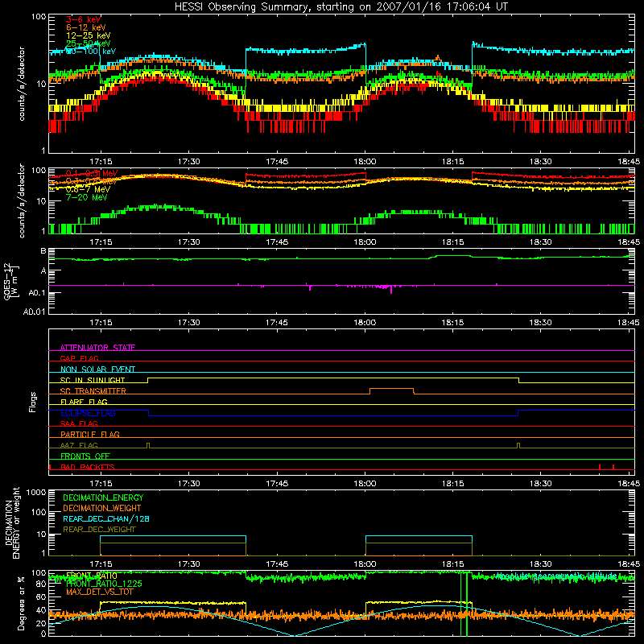Click the 80 tick label on Degrees axis
Viewport: 644px width, 644px height.
point(41,584)
